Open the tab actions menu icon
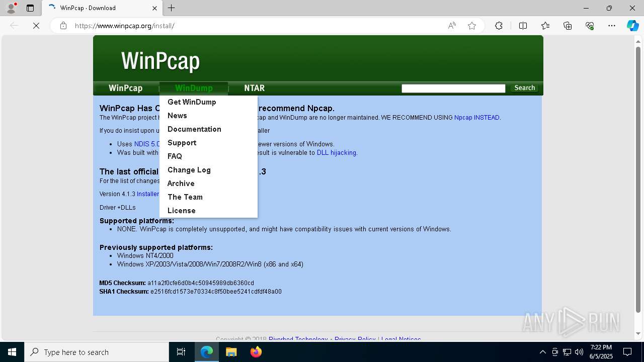 click(x=30, y=8)
